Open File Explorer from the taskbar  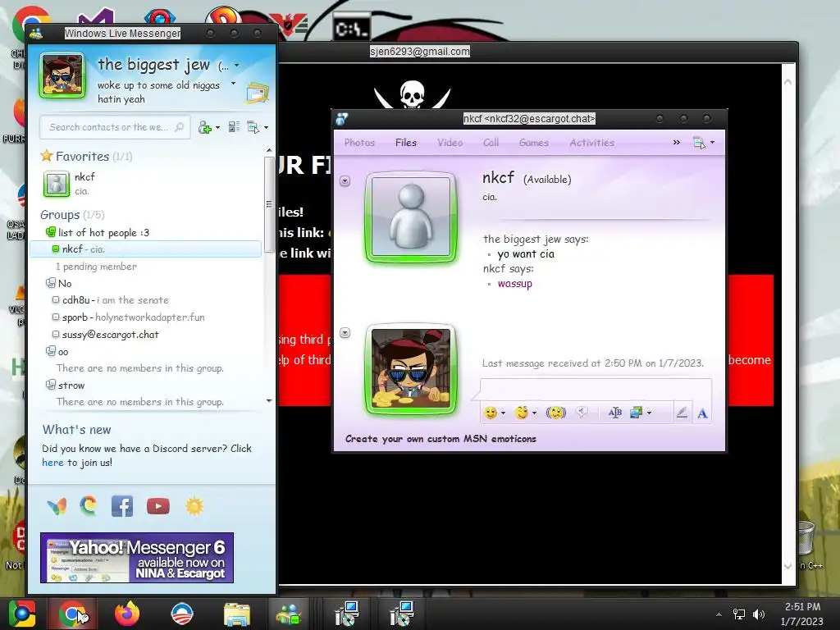pos(236,614)
